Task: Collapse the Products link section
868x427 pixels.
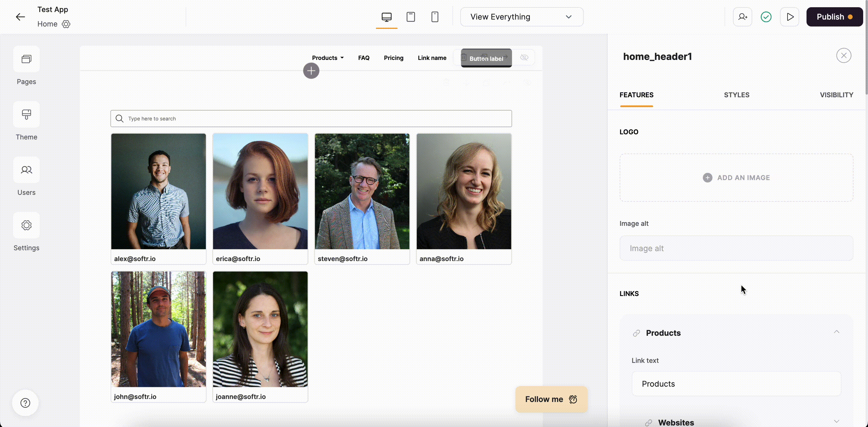Action: click(x=837, y=332)
